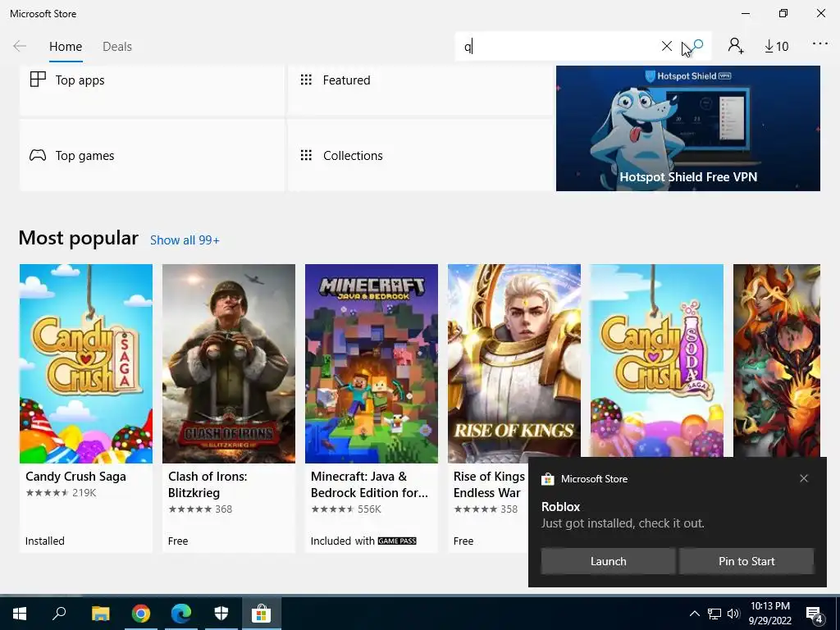Click "Just got installed, check it out."
Screen dimensions: 840x630
623,523
